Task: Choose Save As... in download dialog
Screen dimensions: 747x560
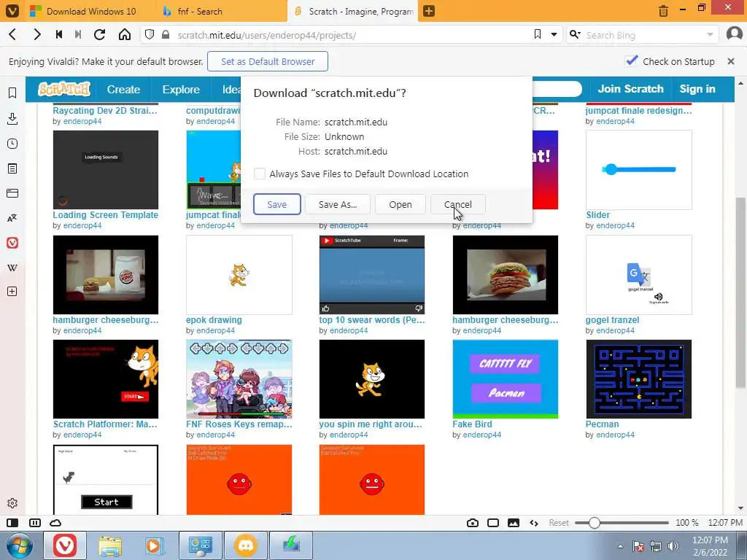Action: click(x=337, y=204)
